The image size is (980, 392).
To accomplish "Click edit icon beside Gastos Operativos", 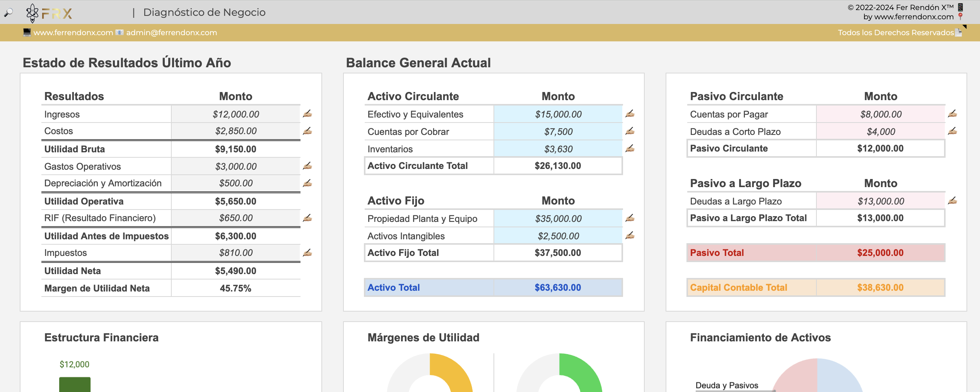I will [307, 166].
